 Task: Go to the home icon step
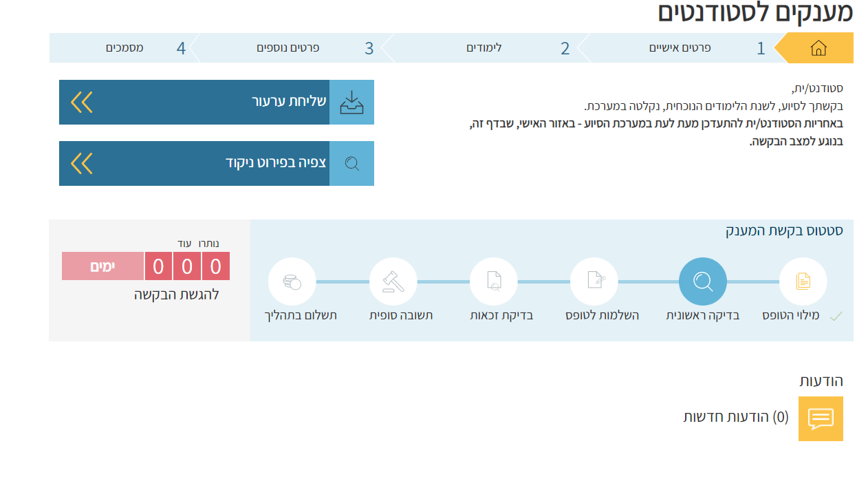pyautogui.click(x=818, y=48)
